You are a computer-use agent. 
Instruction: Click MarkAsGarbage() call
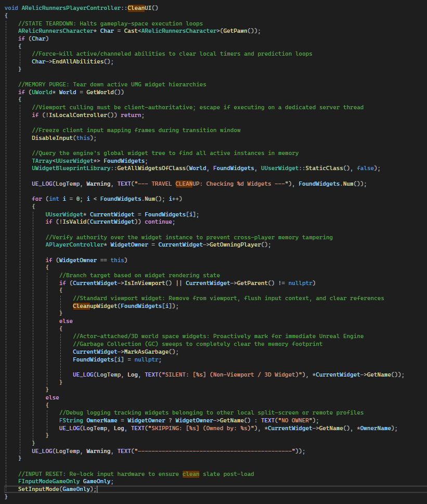point(150,352)
